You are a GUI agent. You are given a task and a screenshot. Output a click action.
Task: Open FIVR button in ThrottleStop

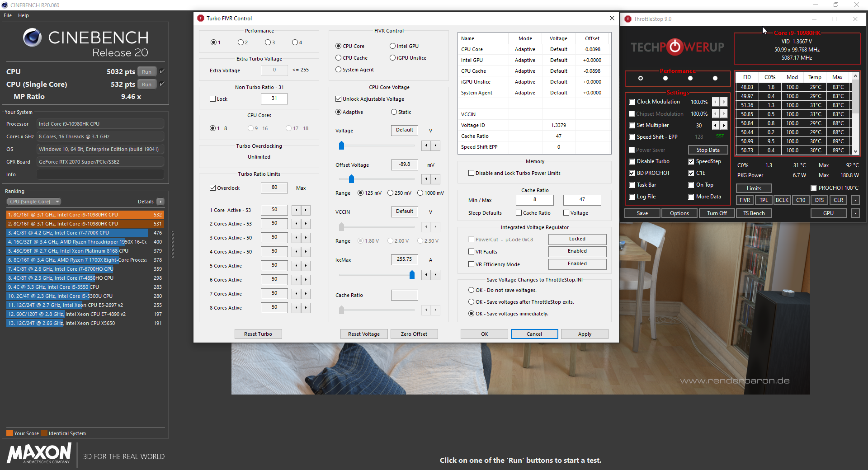point(745,200)
